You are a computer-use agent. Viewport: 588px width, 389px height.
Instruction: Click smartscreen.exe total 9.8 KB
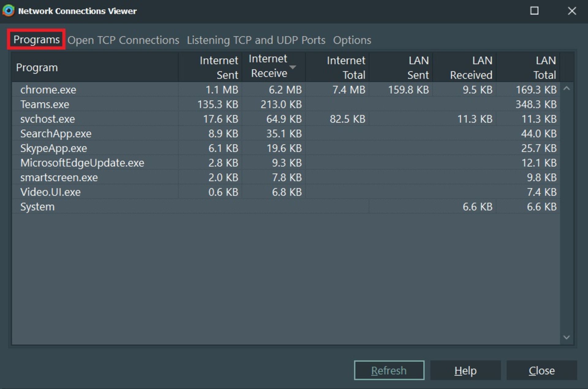coord(541,177)
